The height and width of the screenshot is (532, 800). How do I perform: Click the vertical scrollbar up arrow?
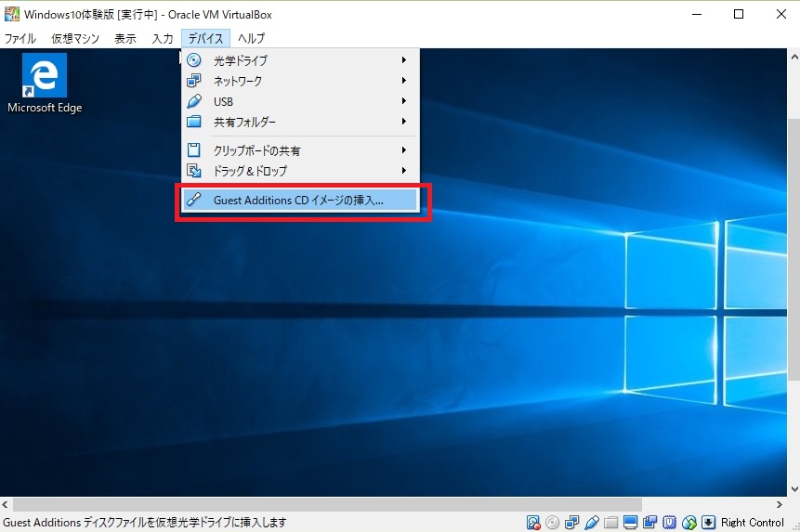click(x=793, y=56)
